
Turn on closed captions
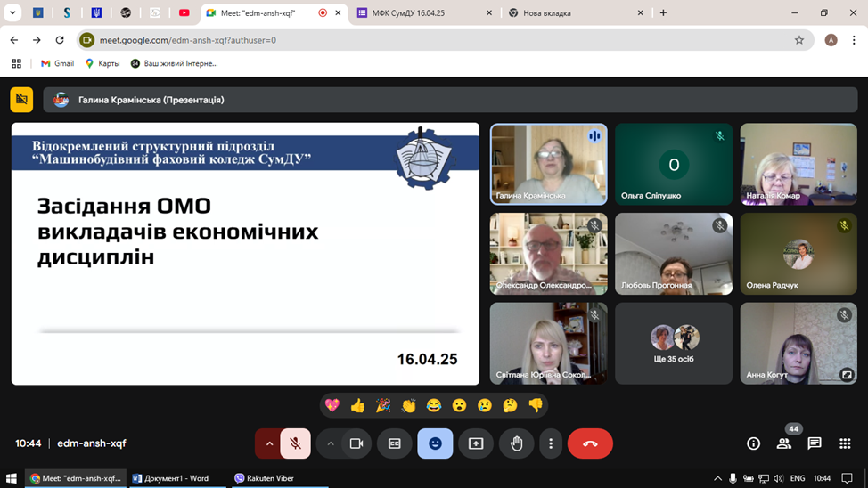pyautogui.click(x=395, y=443)
